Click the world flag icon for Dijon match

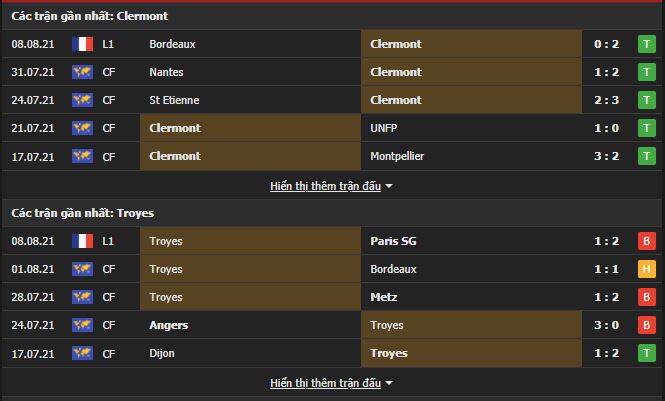click(x=82, y=353)
